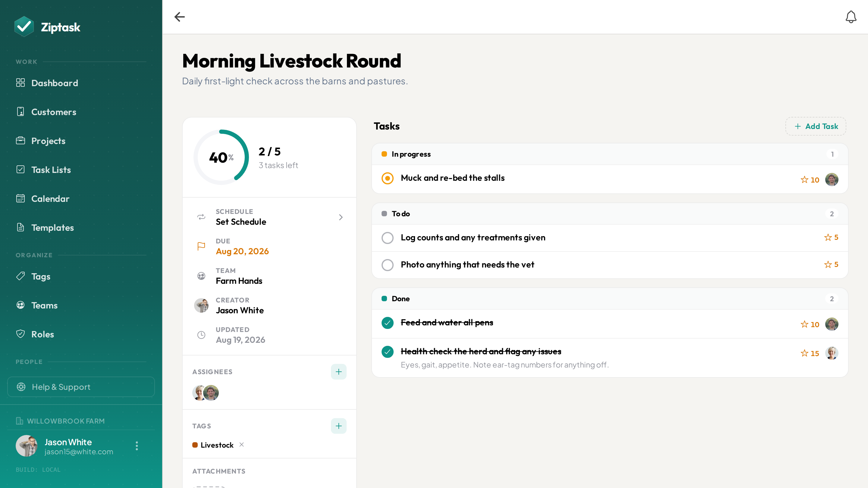Click the Projects briefcase icon
The width and height of the screenshot is (868, 488).
coord(20,140)
